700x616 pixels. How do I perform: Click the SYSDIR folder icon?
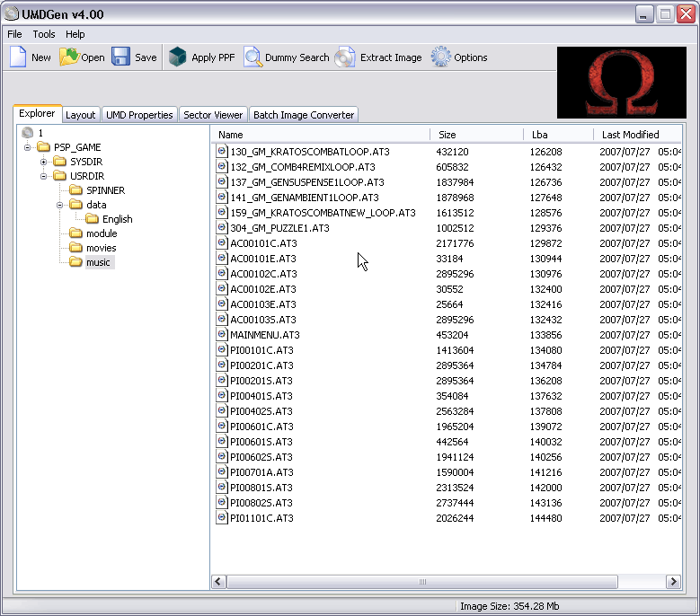(x=60, y=161)
